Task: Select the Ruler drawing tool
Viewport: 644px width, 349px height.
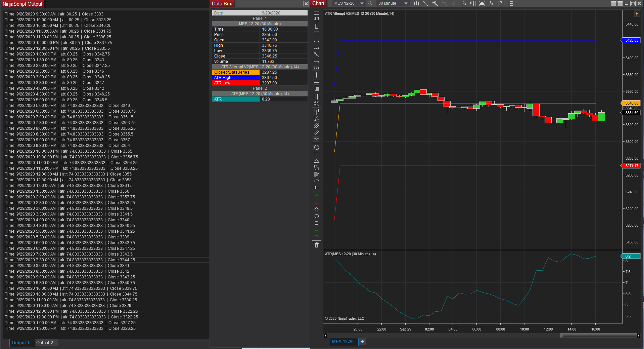Action: pos(317,13)
